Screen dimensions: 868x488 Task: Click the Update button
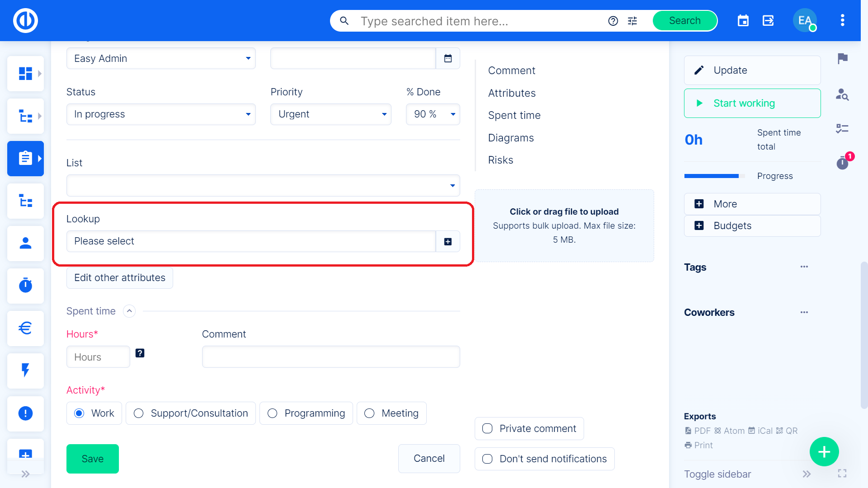(752, 70)
